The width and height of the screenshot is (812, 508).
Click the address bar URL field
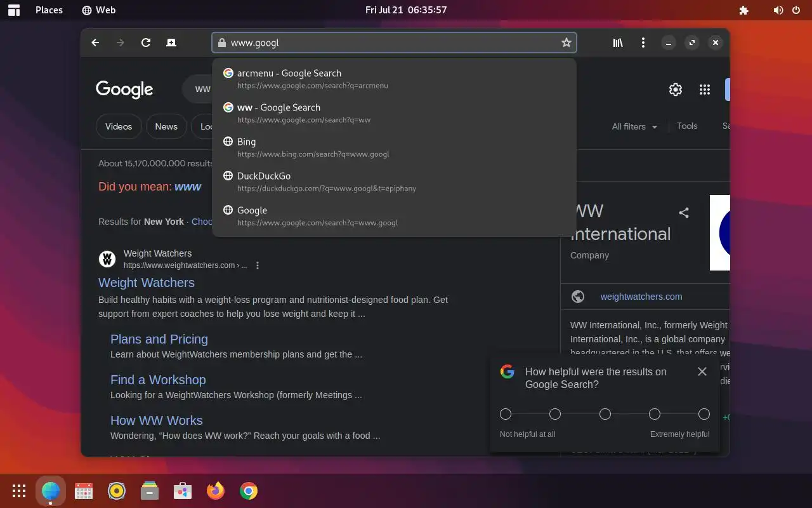393,43
